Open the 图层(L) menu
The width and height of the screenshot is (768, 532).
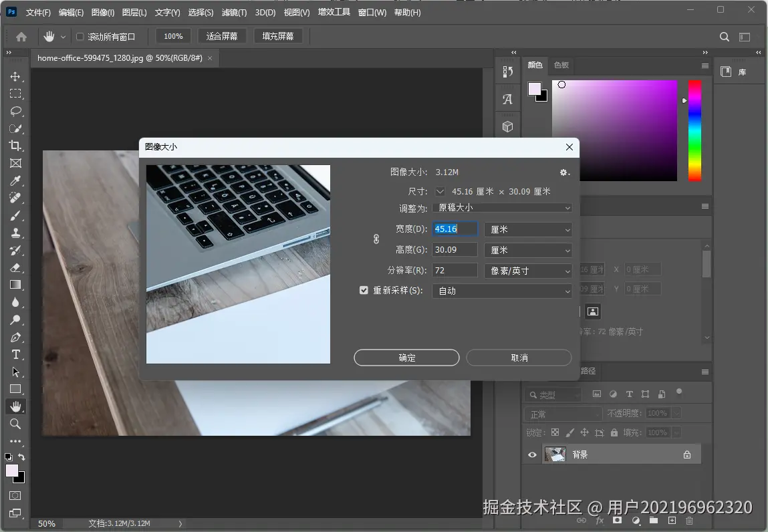click(x=134, y=12)
